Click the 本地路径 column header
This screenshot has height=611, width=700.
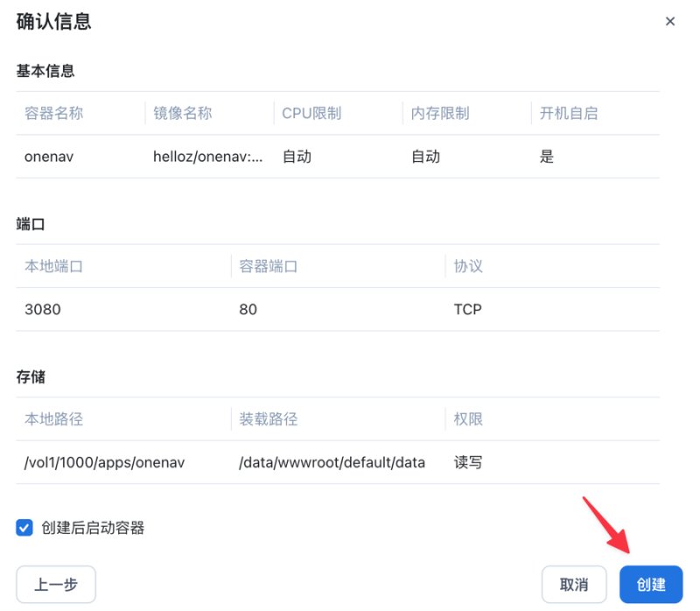click(54, 419)
